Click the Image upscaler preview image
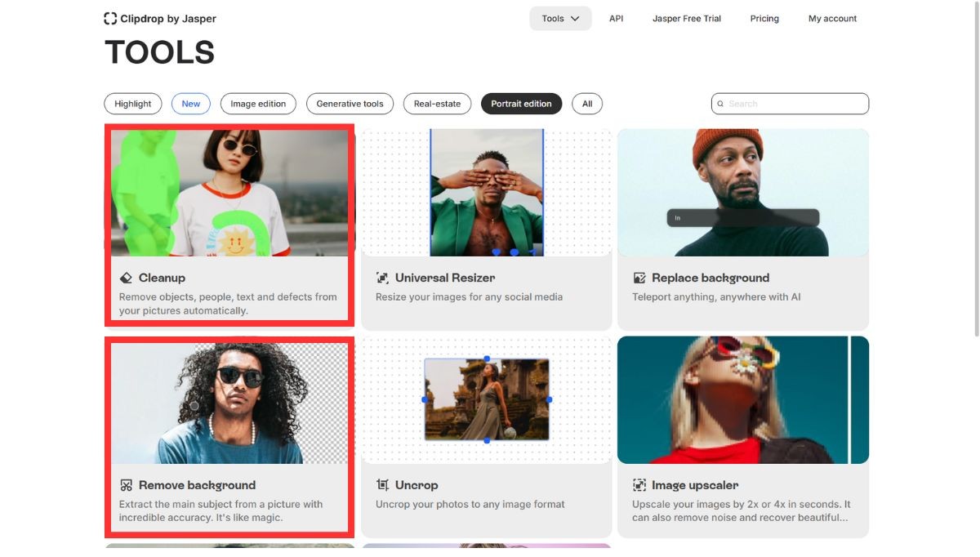 [x=743, y=400]
